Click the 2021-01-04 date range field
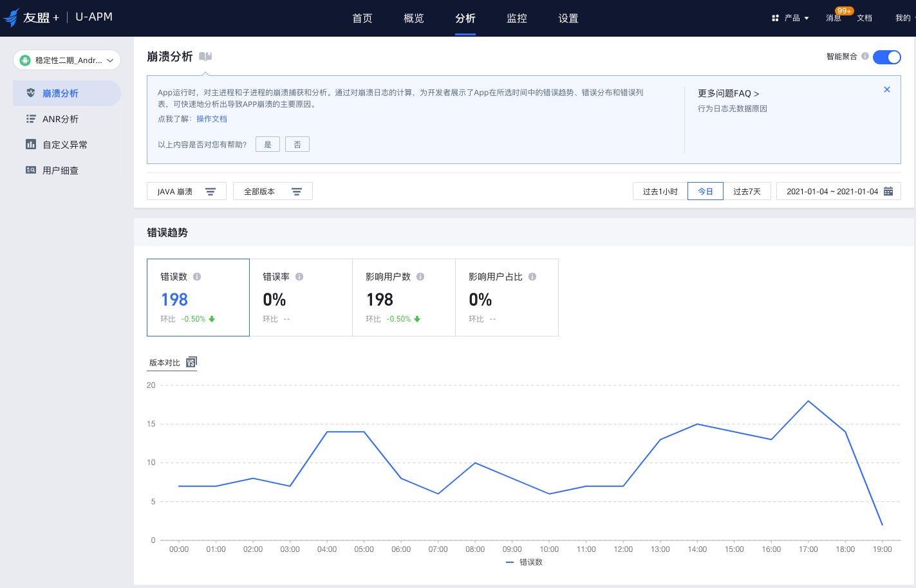Viewport: 916px width, 588px height. 838,191
